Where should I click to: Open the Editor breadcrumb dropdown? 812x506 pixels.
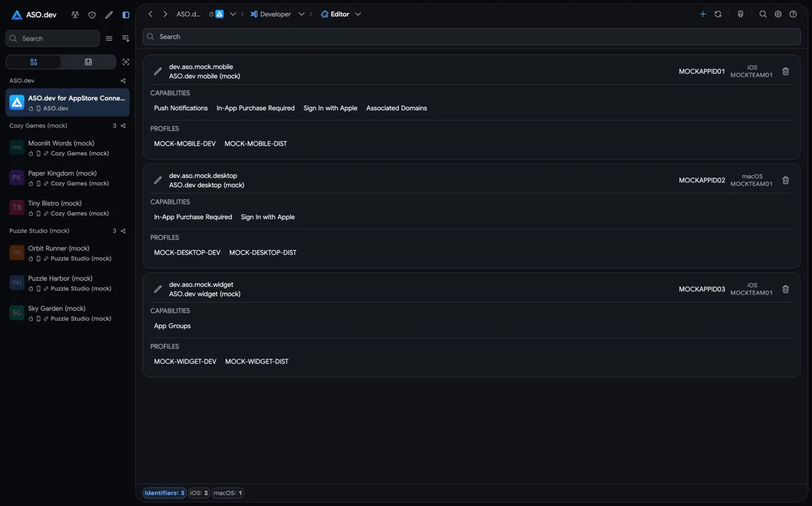(358, 14)
